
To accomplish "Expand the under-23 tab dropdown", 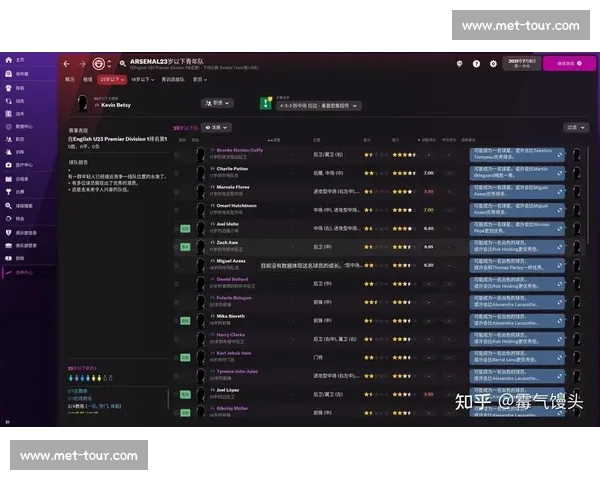I will pos(112,80).
